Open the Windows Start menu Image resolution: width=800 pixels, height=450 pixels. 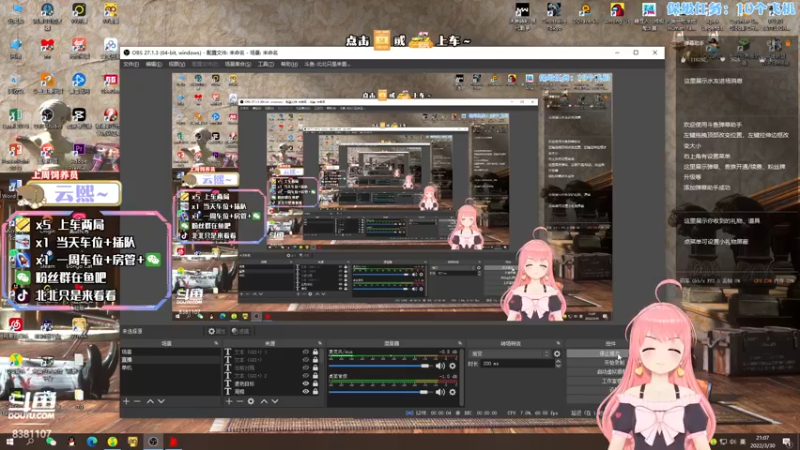9,442
